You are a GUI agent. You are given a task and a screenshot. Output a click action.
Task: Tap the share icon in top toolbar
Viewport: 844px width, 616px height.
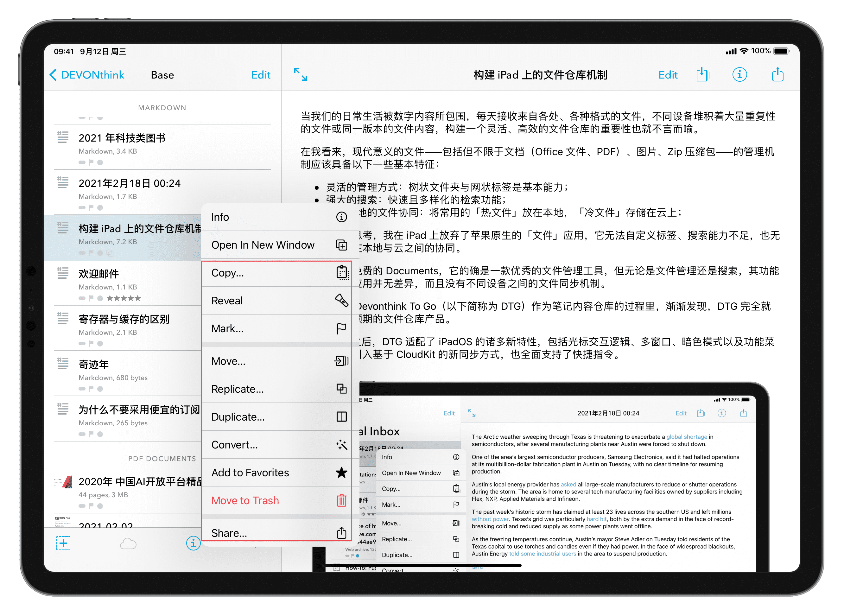coord(777,74)
